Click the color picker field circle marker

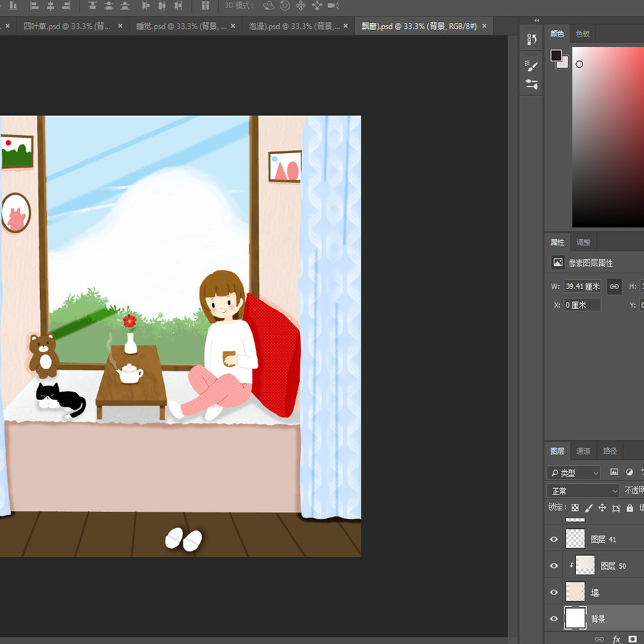coord(579,64)
